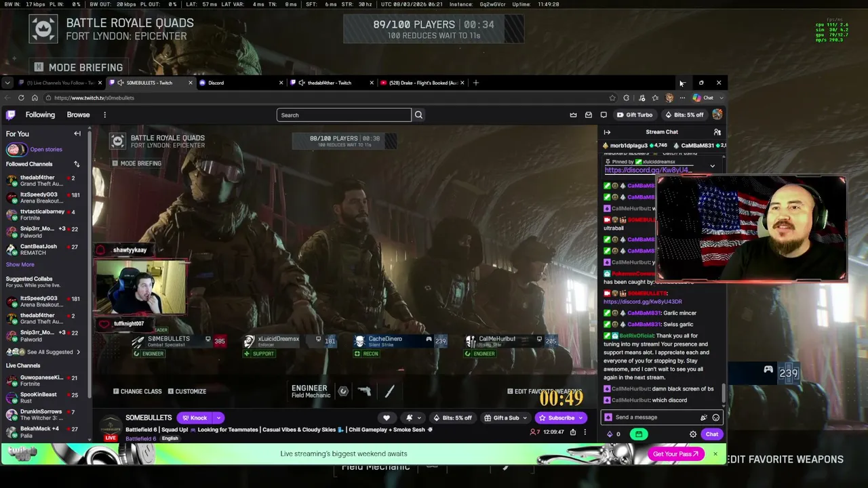Open the Subscribe options dropdown
This screenshot has width=868, height=488.
pyautogui.click(x=580, y=418)
